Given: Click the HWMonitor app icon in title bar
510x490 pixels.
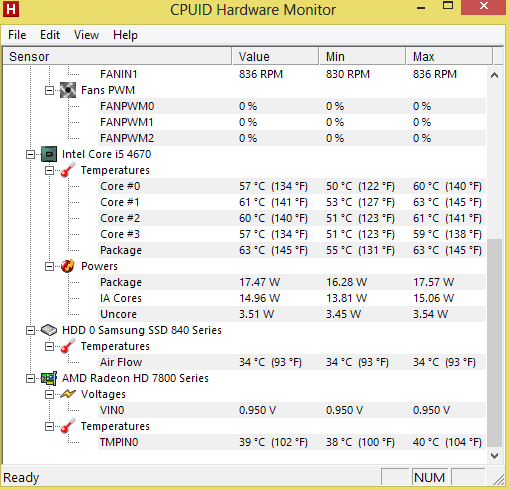Looking at the screenshot, I should [11, 9].
